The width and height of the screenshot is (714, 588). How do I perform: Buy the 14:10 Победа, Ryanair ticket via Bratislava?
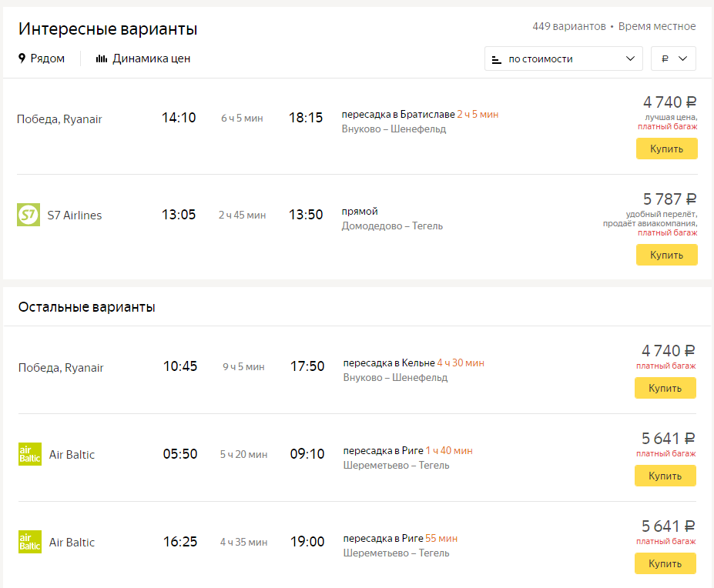[667, 149]
